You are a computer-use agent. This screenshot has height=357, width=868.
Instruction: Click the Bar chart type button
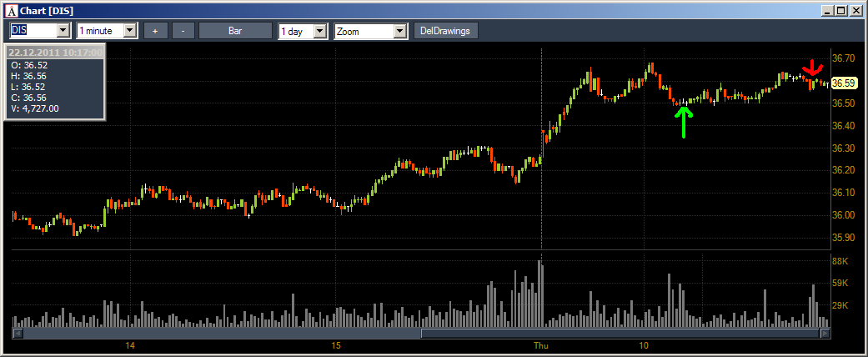[235, 31]
